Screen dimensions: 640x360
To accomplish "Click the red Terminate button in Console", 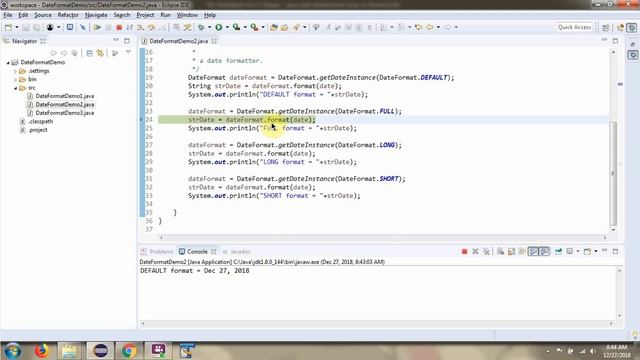I will click(464, 251).
